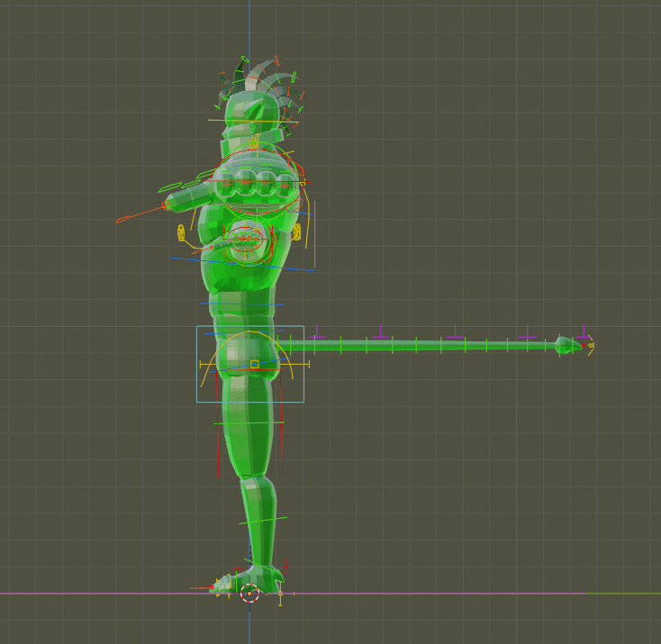
Task: Click the 3D cursor at the feet
Action: click(x=249, y=594)
